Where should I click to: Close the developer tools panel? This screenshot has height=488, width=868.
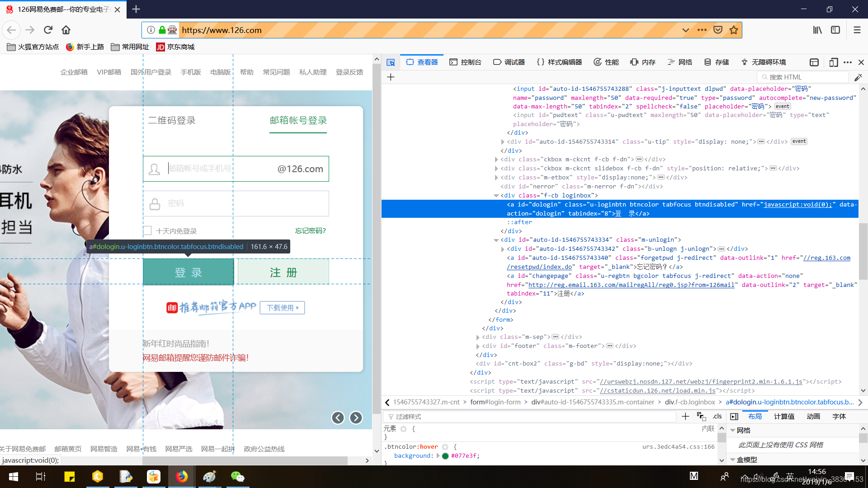coord(861,62)
